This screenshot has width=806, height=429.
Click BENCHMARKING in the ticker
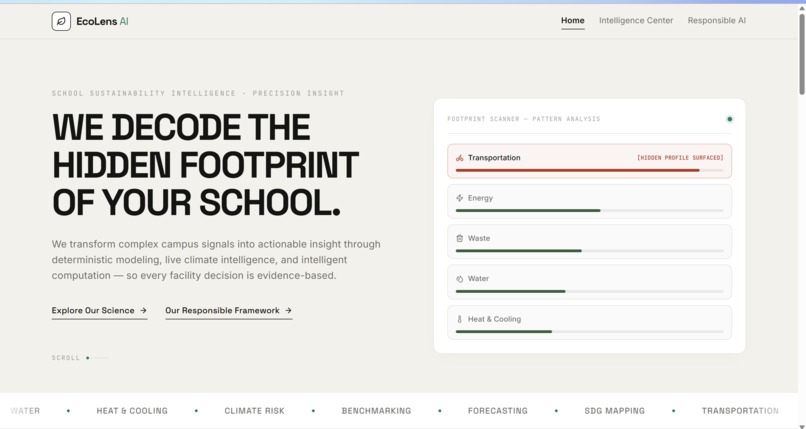(376, 411)
